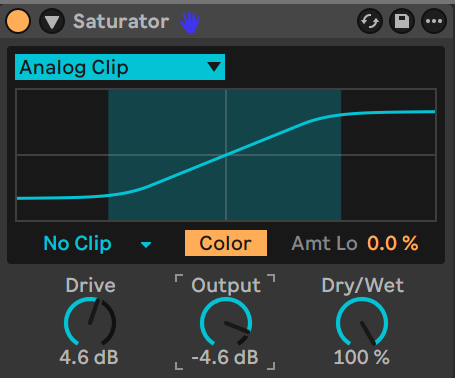Select the 100 % Dry/Wet value
This screenshot has height=378, width=455.
tap(362, 357)
